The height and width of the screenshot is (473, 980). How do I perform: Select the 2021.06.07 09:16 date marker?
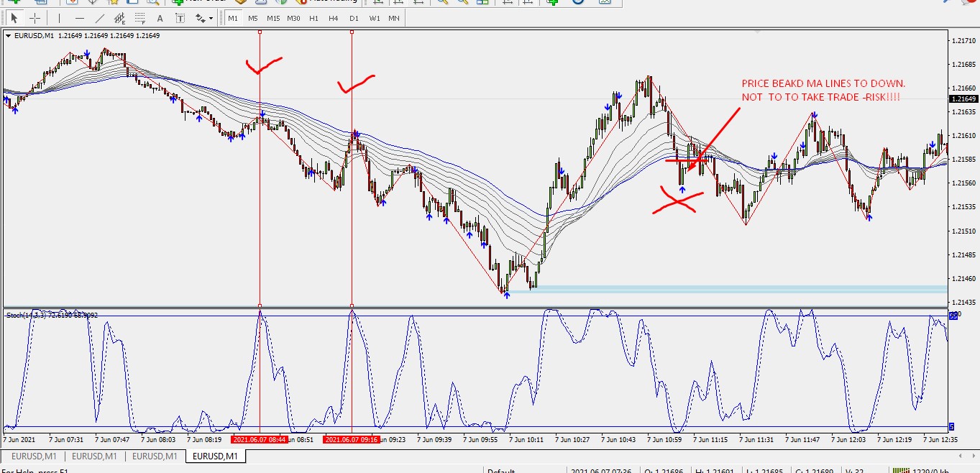tap(352, 438)
